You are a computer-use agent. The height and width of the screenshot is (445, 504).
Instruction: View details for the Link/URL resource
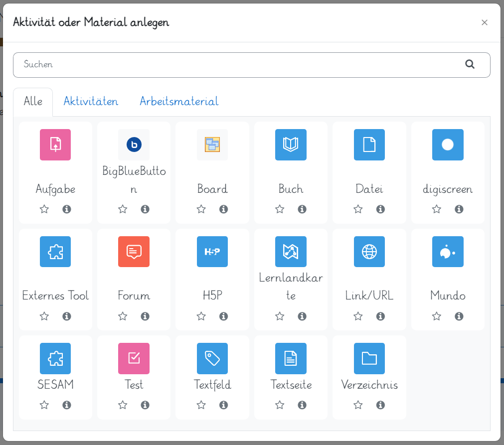tap(380, 316)
